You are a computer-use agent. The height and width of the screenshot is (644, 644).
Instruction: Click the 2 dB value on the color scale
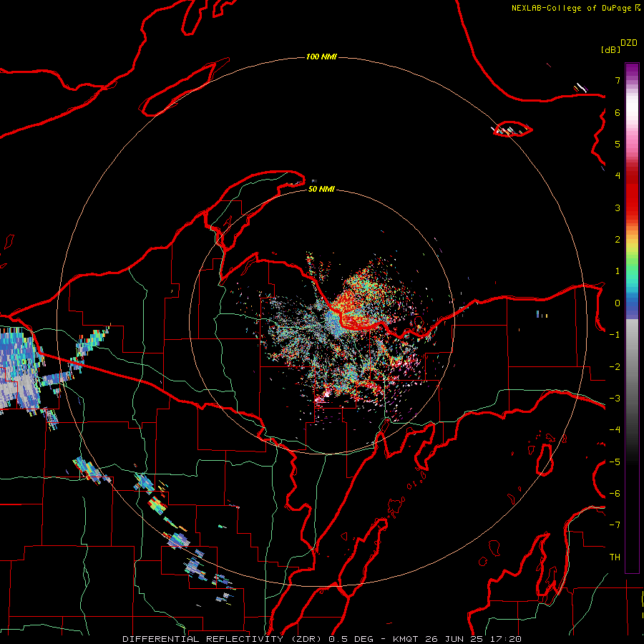coord(618,240)
